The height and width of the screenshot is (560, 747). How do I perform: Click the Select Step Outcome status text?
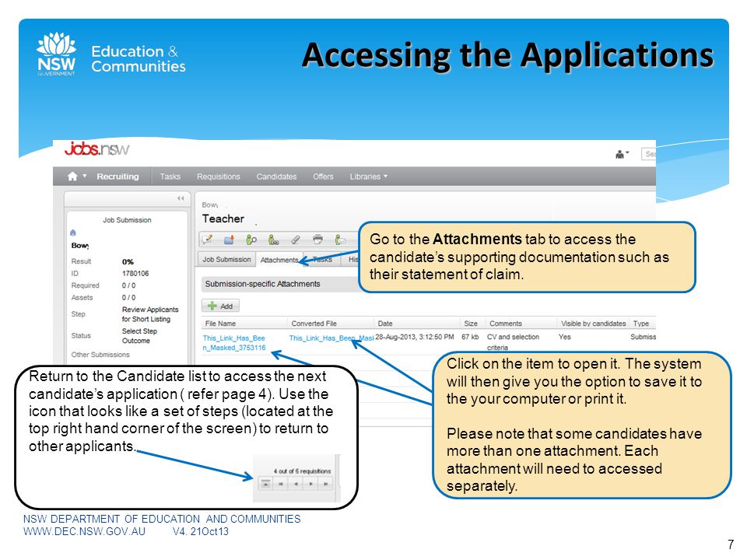coord(139,336)
